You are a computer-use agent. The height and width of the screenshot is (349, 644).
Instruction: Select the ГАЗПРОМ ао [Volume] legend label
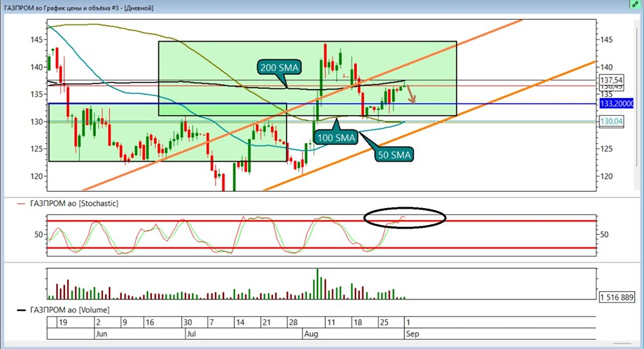[70, 310]
